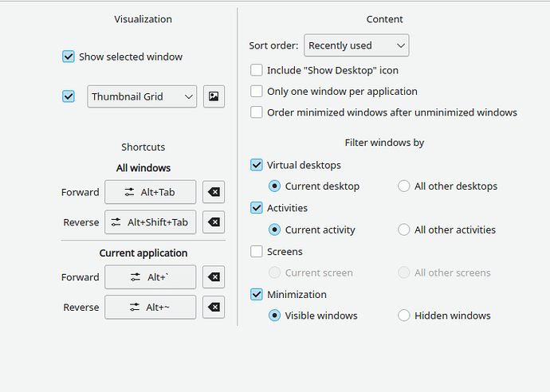Clear the Current application Reverse Alt+~ shortcut
This screenshot has width=550, height=392.
[x=214, y=308]
